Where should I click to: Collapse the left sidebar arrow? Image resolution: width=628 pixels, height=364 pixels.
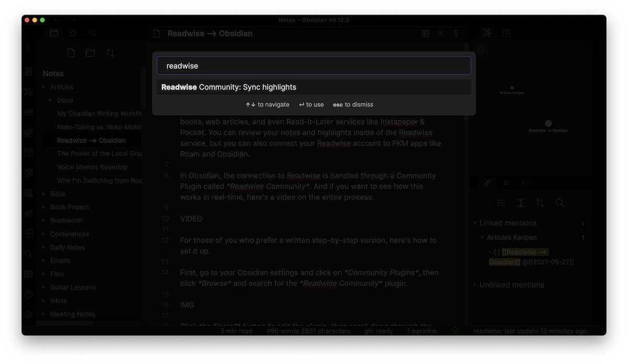(29, 48)
